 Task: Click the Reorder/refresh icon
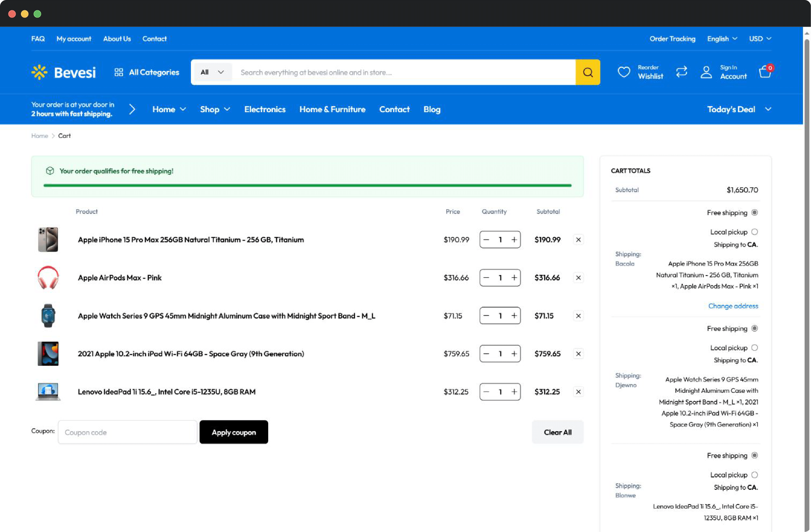(682, 71)
